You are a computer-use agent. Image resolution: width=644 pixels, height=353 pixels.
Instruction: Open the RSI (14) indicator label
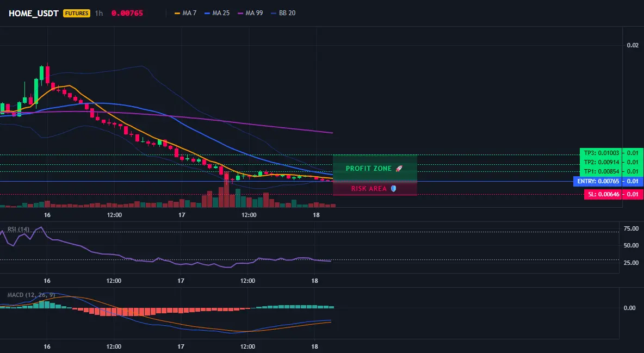click(18, 229)
